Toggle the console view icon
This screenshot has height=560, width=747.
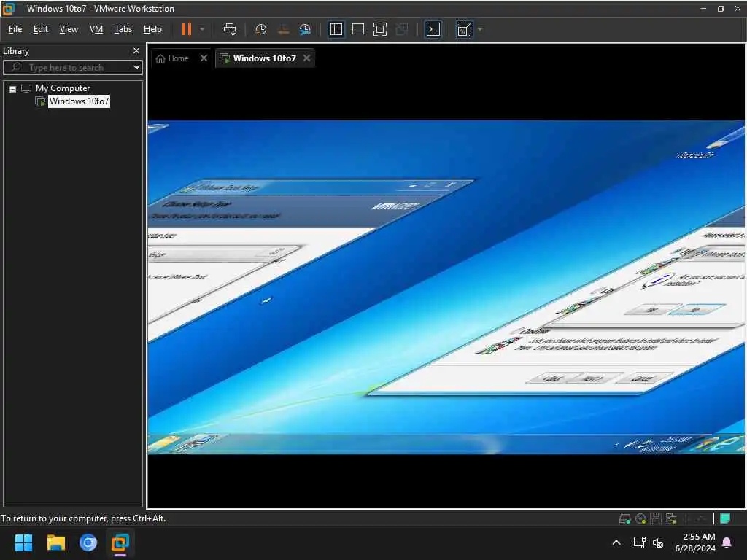point(433,29)
